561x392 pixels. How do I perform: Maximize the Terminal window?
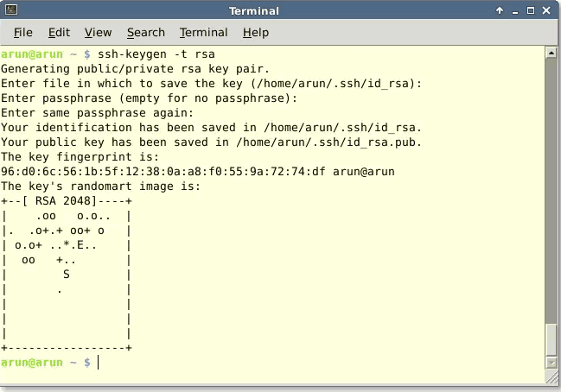(532, 10)
